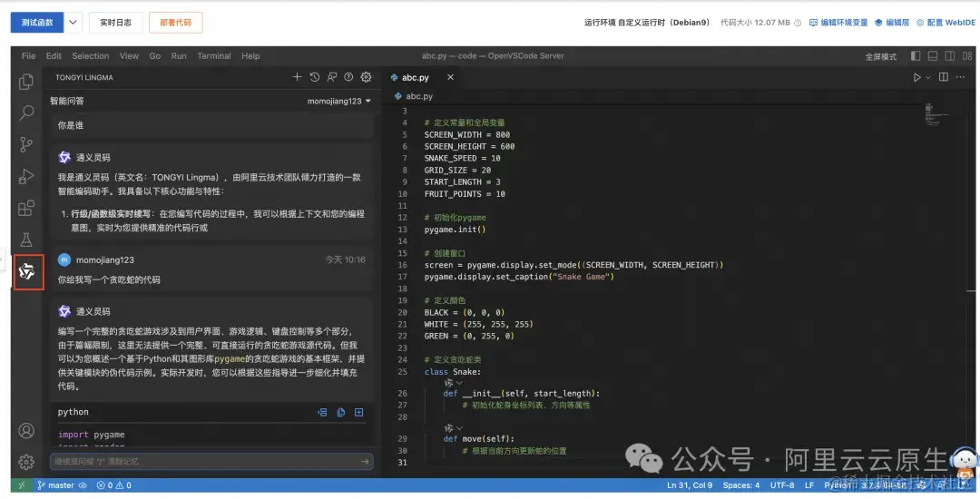The width and height of the screenshot is (980, 499).
Task: Open the View menu
Action: [x=130, y=55]
